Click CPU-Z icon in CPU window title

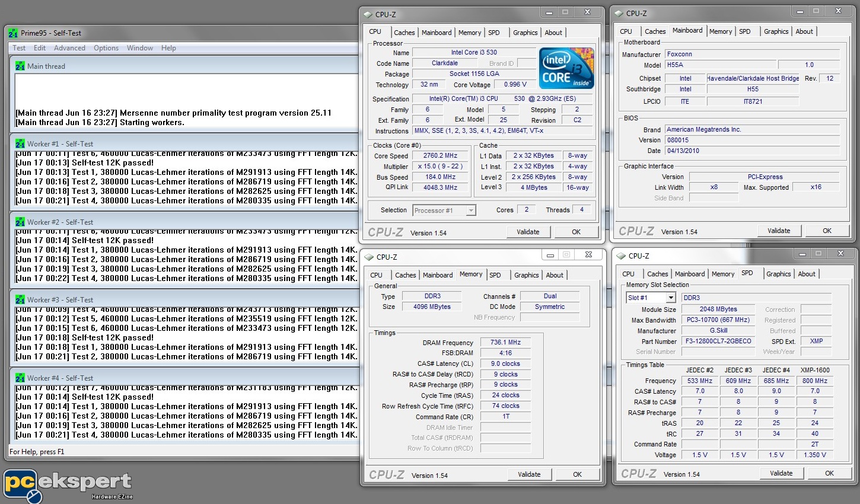point(368,14)
